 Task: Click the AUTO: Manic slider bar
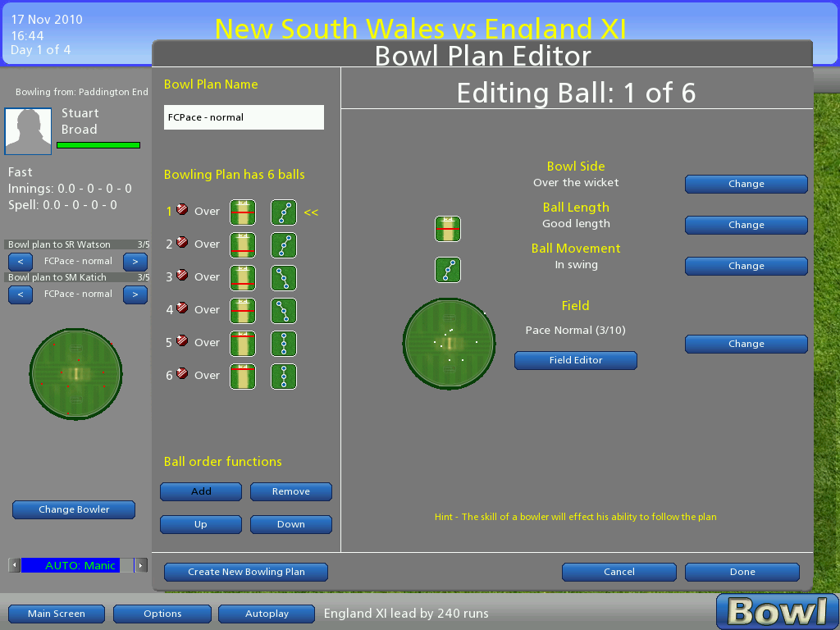(x=78, y=565)
